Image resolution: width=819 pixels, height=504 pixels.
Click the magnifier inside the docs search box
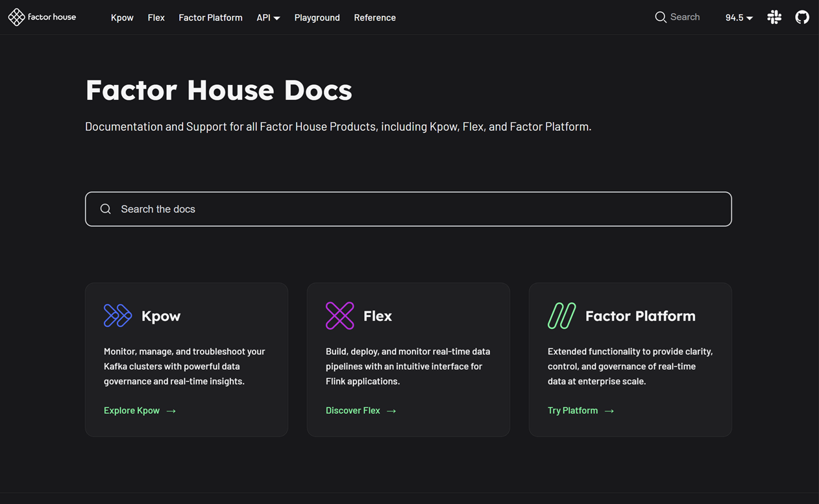(x=105, y=209)
